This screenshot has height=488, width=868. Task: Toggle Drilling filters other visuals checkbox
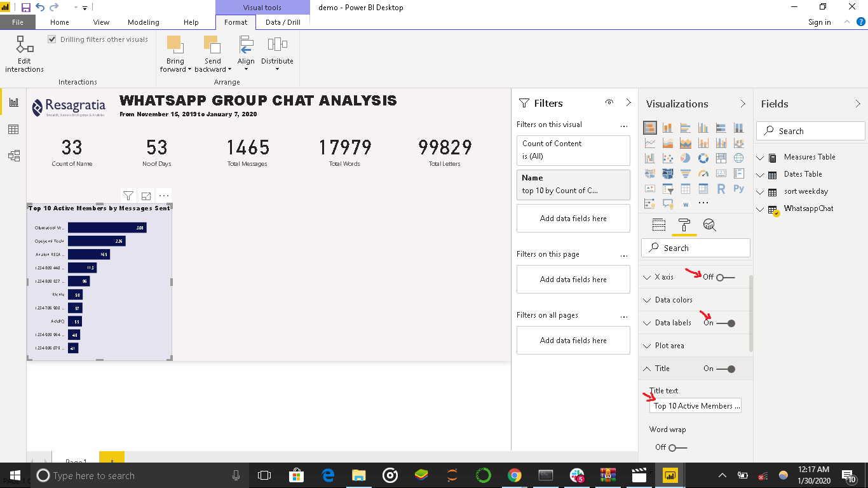53,39
